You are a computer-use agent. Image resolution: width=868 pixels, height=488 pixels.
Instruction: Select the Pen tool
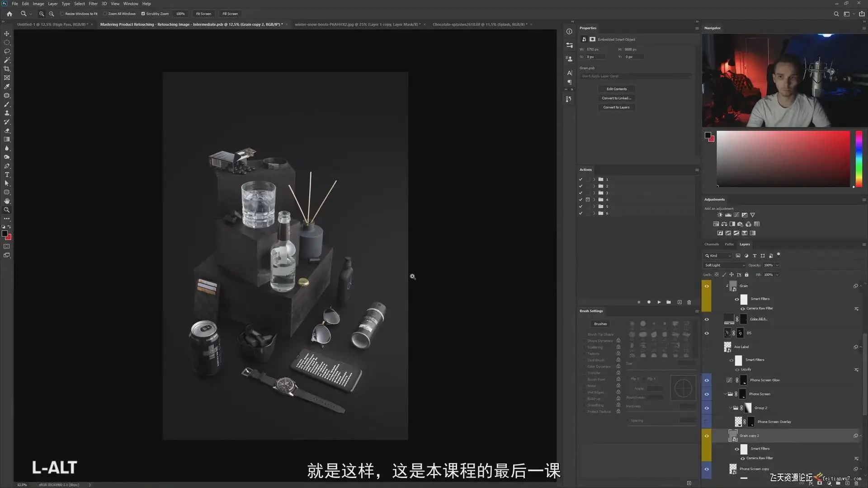point(7,166)
